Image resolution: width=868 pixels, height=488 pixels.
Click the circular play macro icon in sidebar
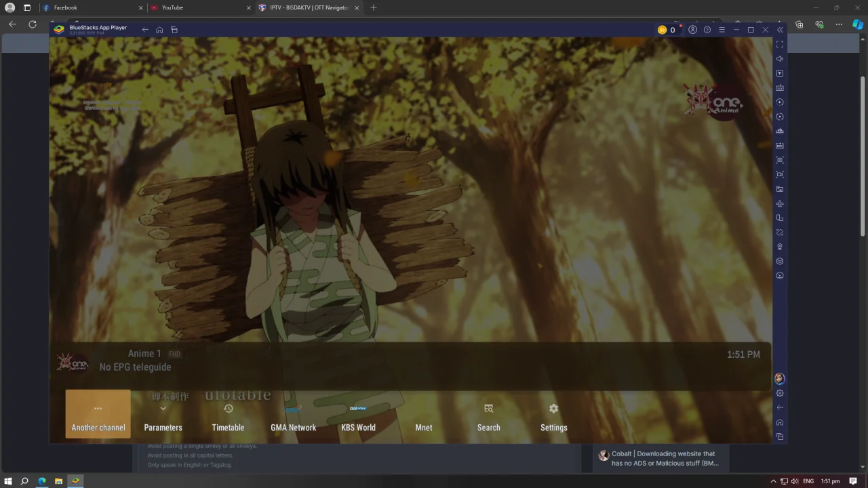(780, 102)
